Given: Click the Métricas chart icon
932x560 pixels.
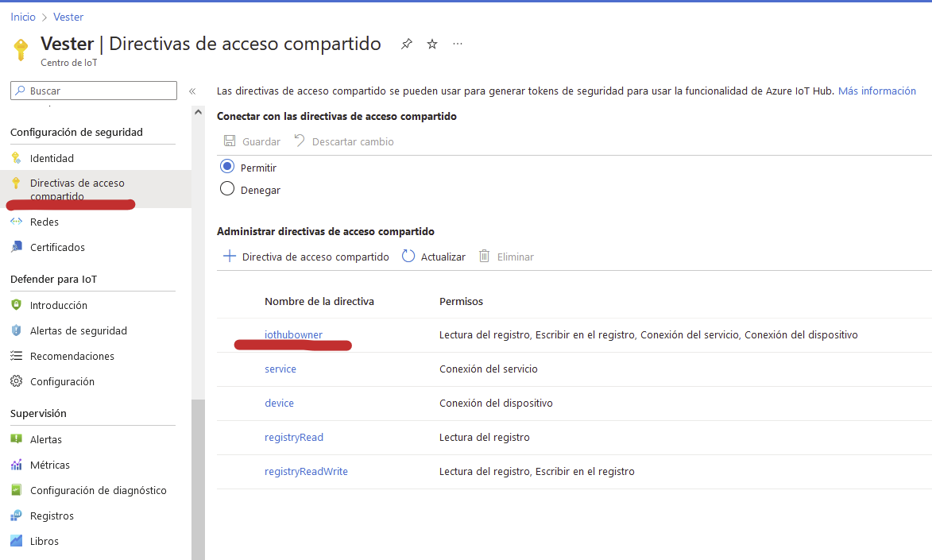Looking at the screenshot, I should [x=16, y=465].
